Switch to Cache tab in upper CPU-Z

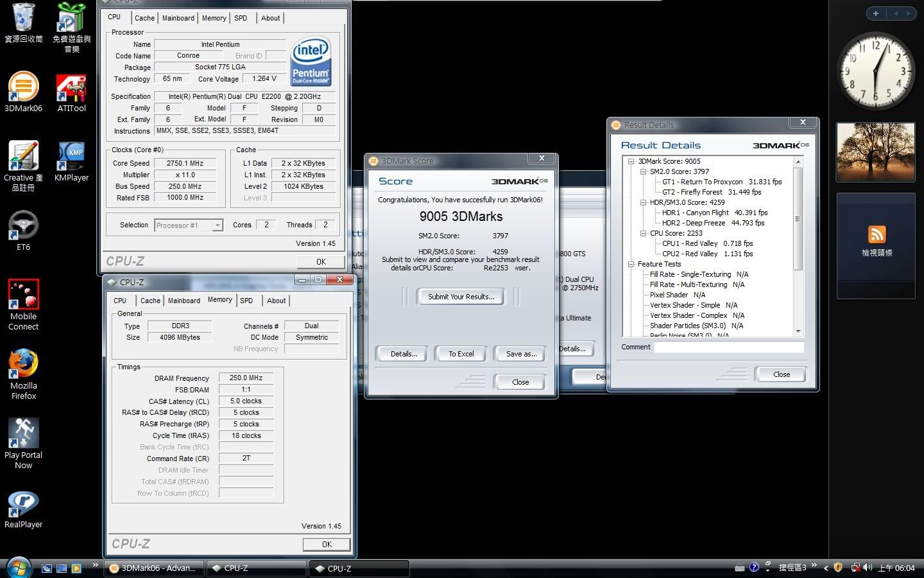click(144, 18)
